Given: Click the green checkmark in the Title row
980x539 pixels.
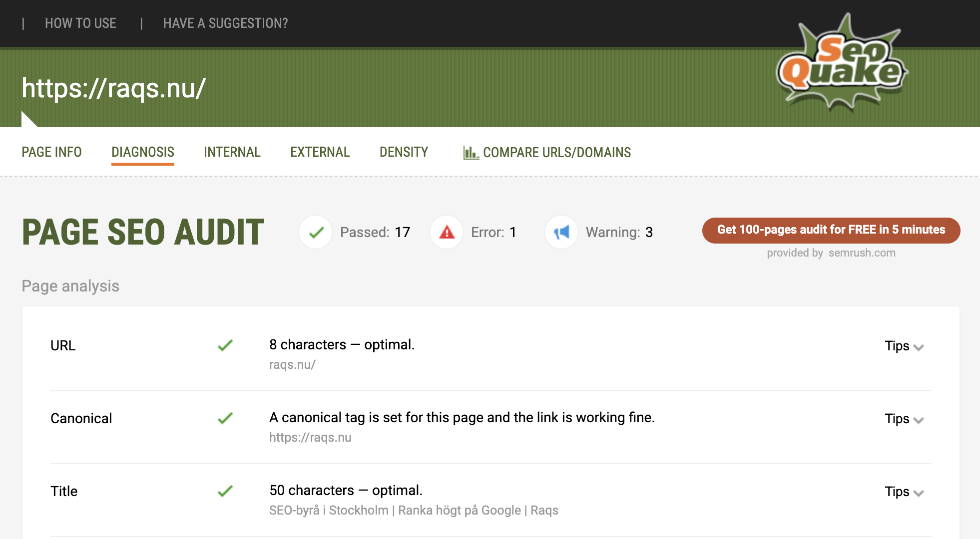Looking at the screenshot, I should click(225, 491).
